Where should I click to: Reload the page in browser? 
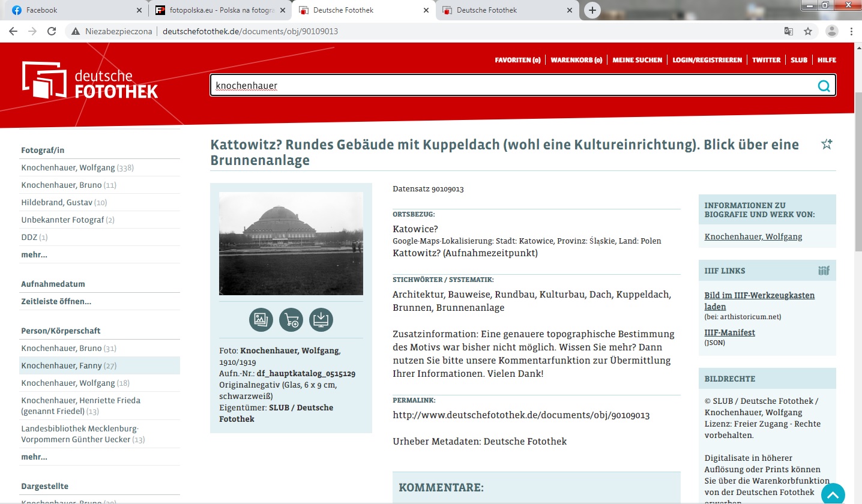[52, 31]
